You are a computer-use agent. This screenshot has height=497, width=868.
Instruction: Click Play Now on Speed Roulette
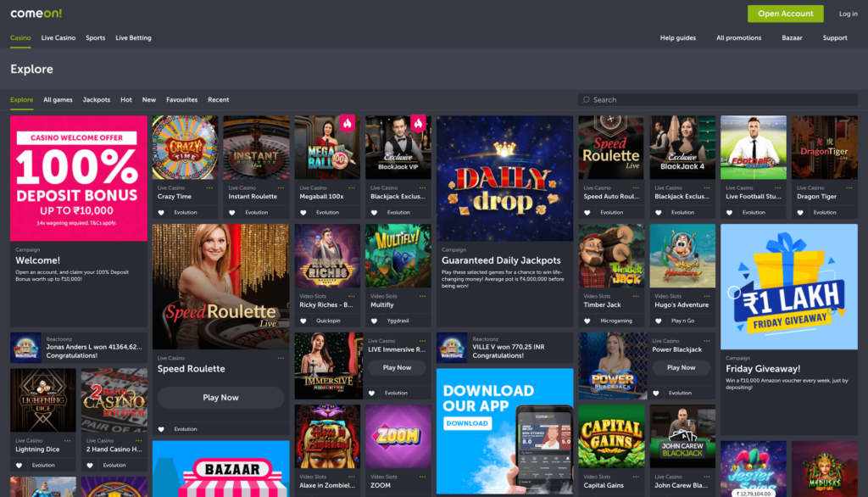221,398
